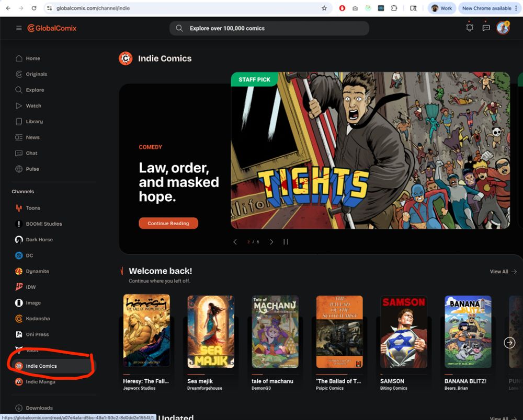
Task: Click the TIGHTS staff pick banner
Action: (370, 150)
